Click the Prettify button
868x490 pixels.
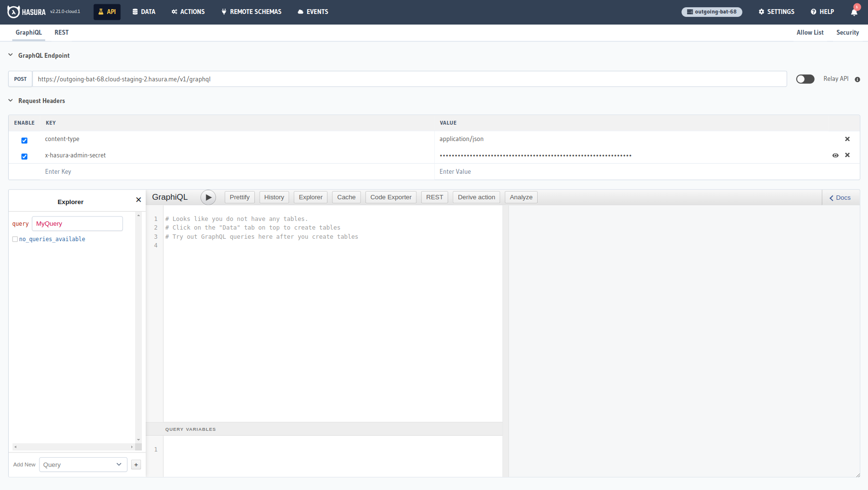[x=239, y=197]
